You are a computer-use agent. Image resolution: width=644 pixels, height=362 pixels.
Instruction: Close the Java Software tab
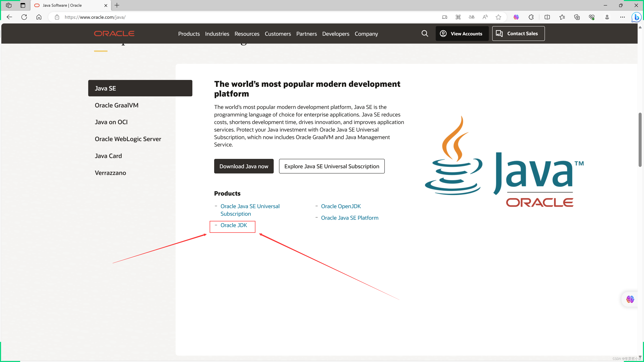click(106, 5)
